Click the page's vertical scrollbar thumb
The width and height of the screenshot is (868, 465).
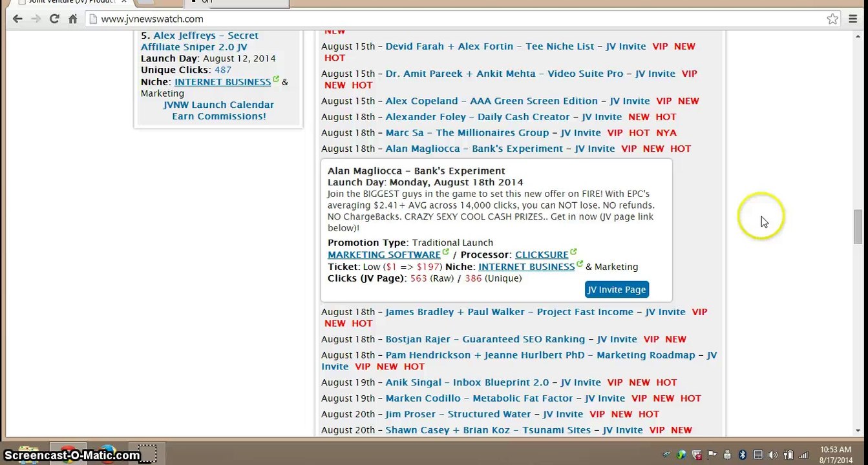(858, 227)
